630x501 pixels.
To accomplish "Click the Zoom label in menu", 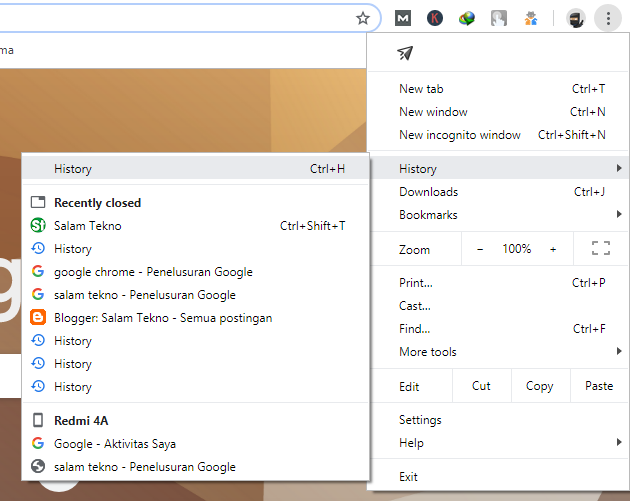I will 414,249.
